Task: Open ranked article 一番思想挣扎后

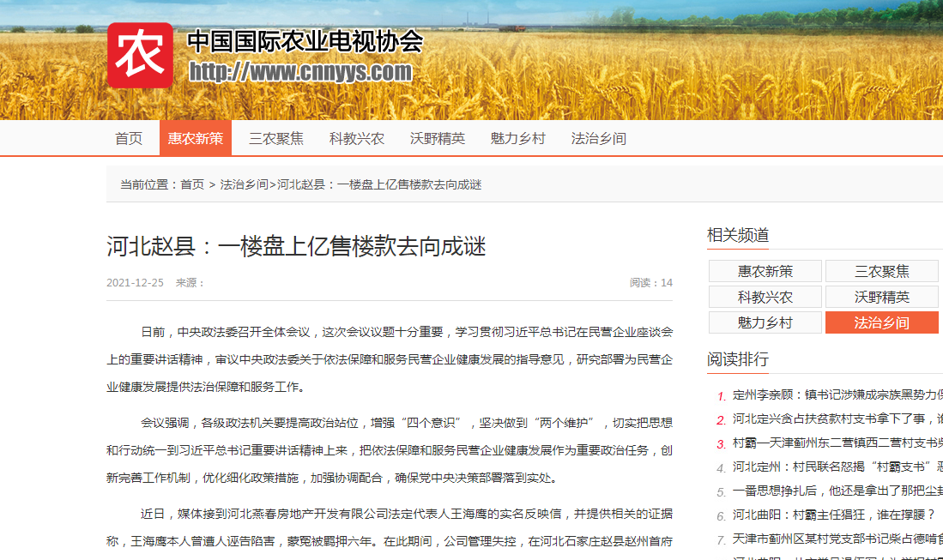Action: (837, 491)
